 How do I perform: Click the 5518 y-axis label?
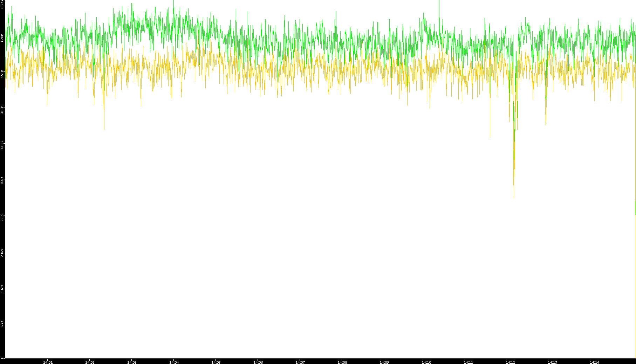tap(2, 73)
